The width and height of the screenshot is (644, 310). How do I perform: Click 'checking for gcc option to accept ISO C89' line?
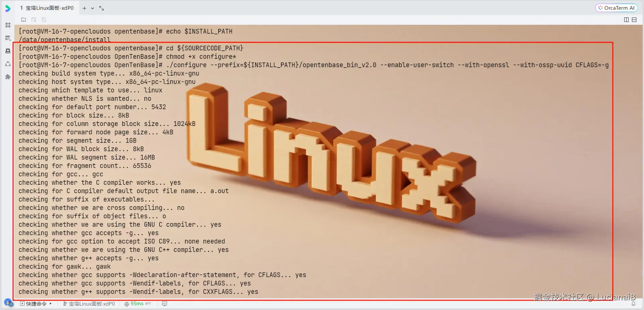(x=122, y=241)
